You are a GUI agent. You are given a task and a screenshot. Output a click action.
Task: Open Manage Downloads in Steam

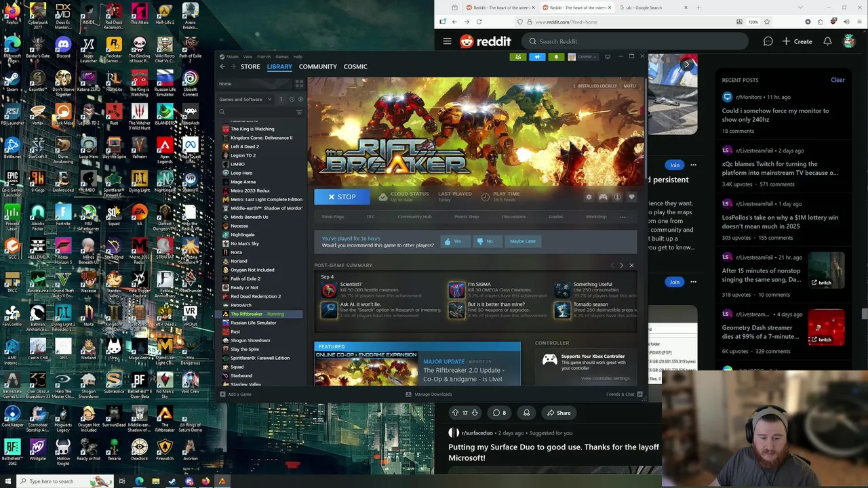coord(429,394)
